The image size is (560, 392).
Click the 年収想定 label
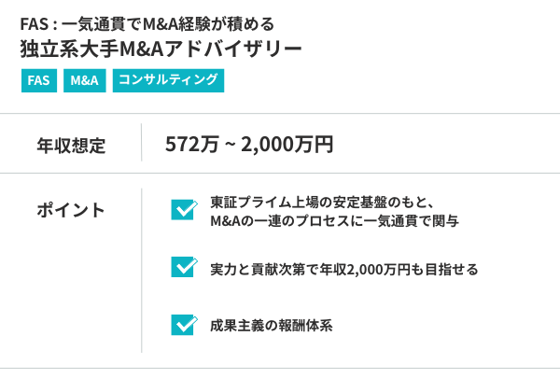point(71,145)
